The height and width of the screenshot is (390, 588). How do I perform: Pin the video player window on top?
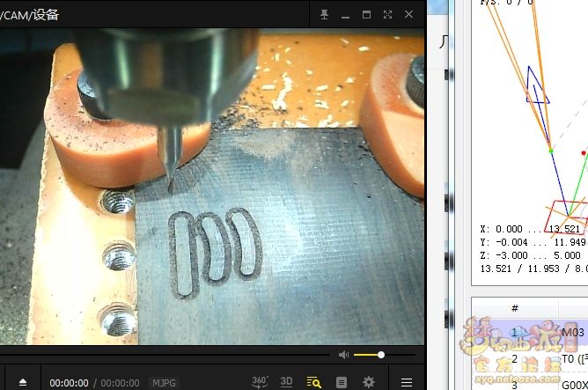coord(325,15)
